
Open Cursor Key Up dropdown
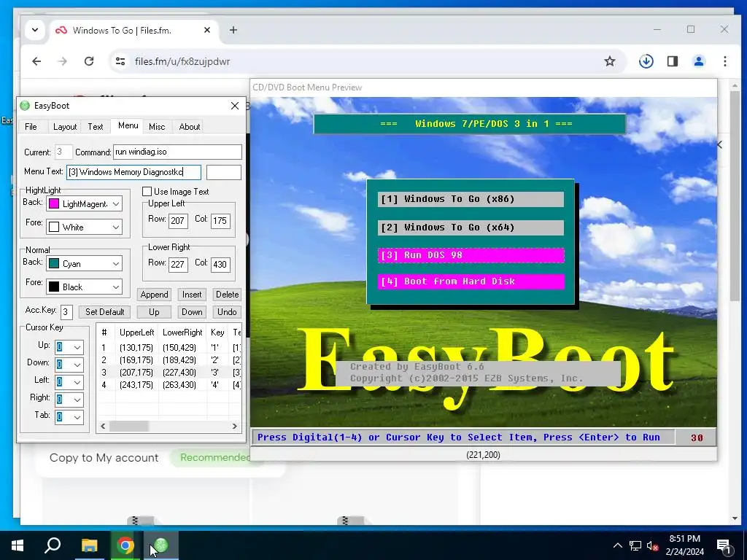tap(77, 347)
